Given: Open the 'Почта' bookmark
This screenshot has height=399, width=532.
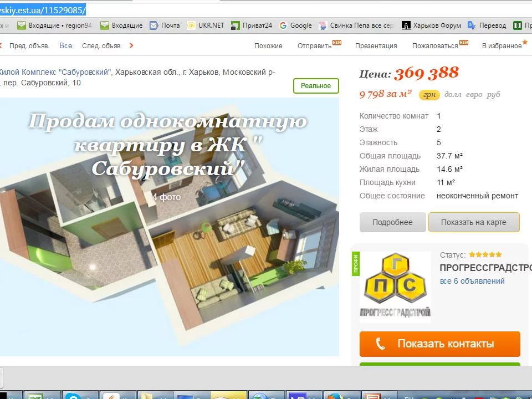Looking at the screenshot, I should 165,25.
